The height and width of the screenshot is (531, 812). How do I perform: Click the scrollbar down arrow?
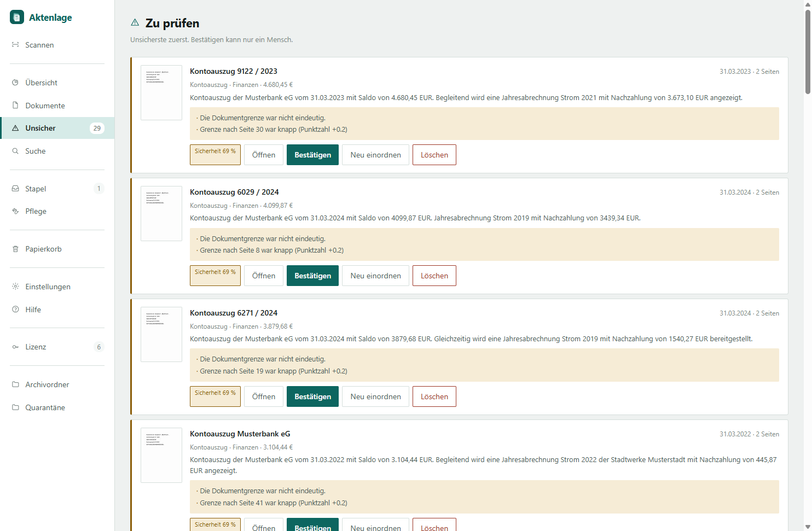coord(808,527)
